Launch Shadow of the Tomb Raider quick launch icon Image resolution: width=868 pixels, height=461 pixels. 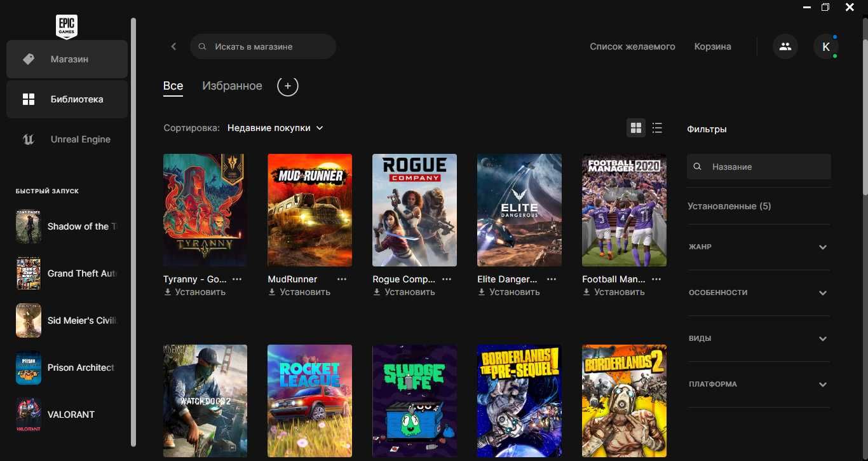(29, 226)
